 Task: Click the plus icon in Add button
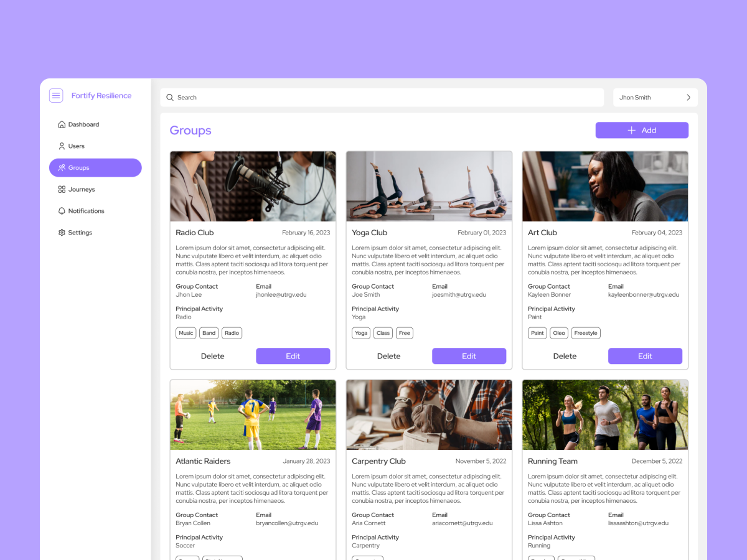(631, 130)
